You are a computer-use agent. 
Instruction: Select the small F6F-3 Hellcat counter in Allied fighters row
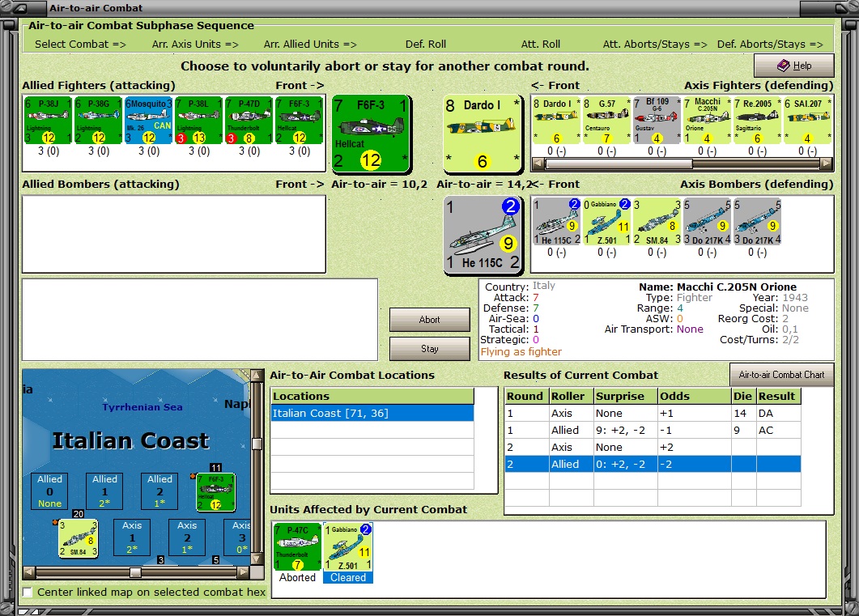(299, 121)
